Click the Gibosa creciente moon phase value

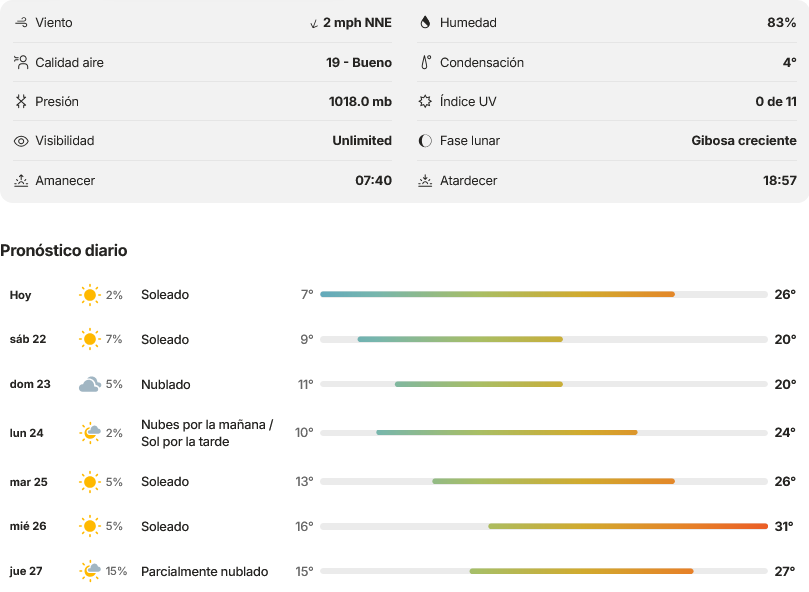coord(743,140)
